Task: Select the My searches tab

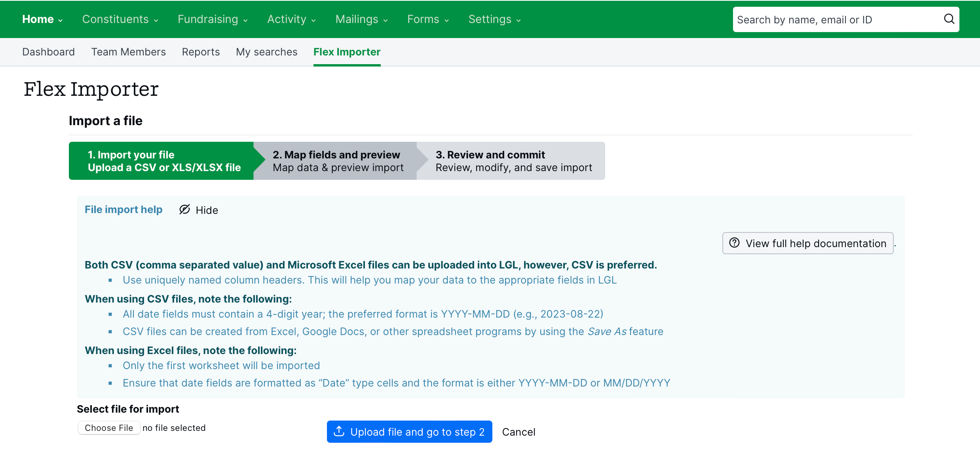Action: 266,52
